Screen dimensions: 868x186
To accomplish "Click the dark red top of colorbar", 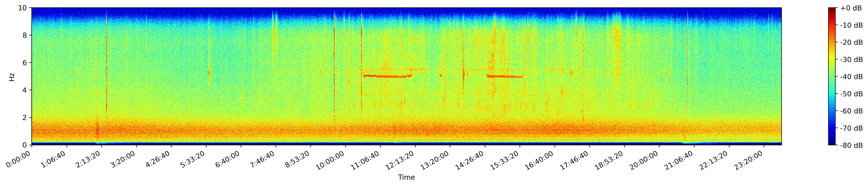I will coord(832,9).
